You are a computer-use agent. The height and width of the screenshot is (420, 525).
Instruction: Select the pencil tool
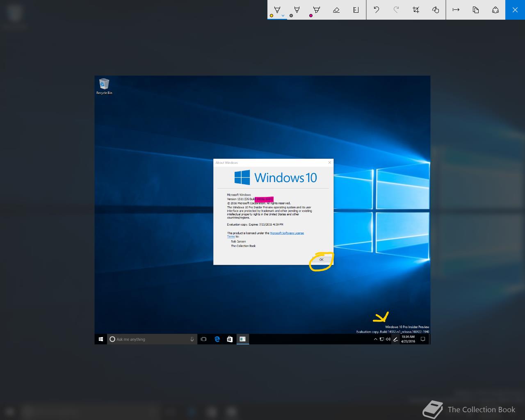point(297,10)
